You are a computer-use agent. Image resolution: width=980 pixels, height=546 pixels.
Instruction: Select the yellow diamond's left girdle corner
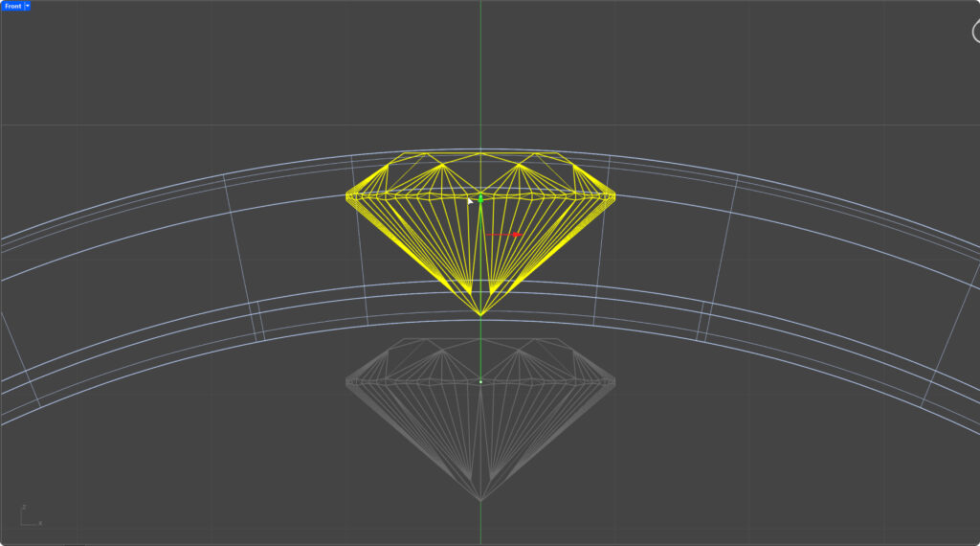click(x=346, y=196)
